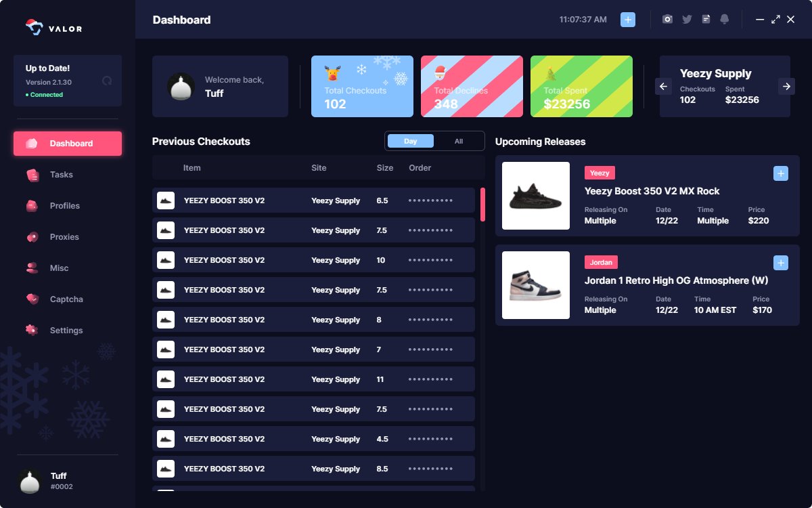The width and height of the screenshot is (812, 508).
Task: Click the Site column header
Action: click(319, 168)
